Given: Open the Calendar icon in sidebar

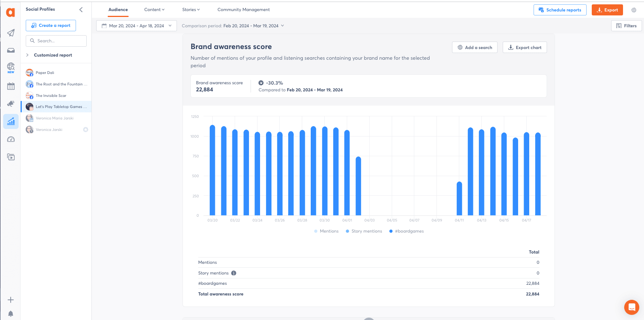Looking at the screenshot, I should [x=11, y=86].
